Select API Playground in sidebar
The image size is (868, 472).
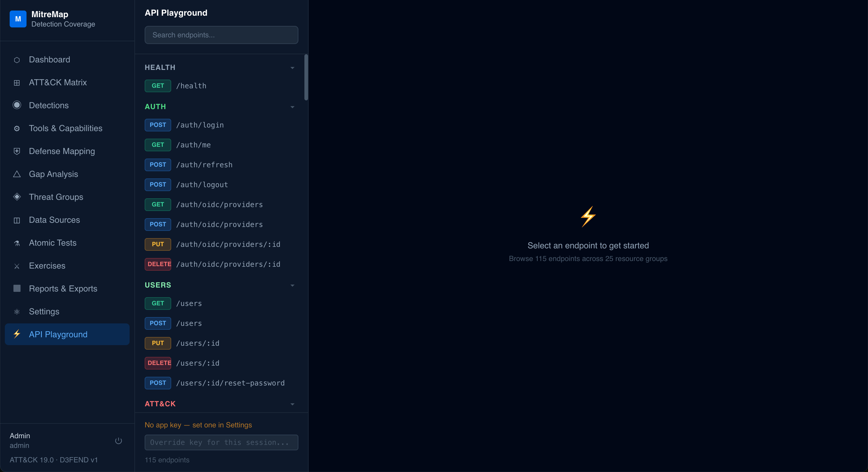click(67, 334)
